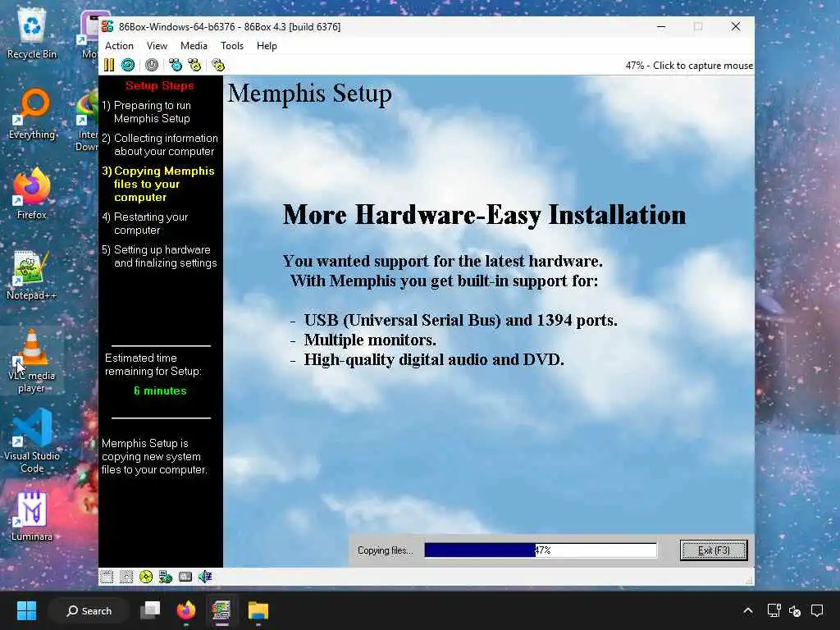Viewport: 840px width, 630px height.
Task: Pause the emulation with the yellow pause icon
Action: pyautogui.click(x=109, y=66)
